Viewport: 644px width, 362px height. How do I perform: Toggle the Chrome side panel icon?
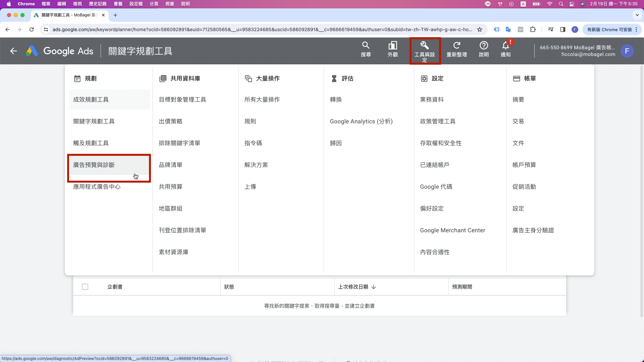point(563,29)
